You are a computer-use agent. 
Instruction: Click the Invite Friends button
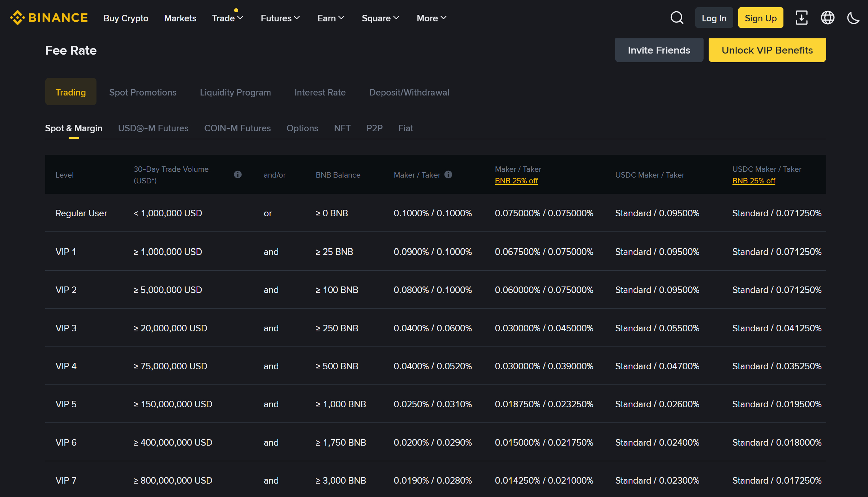click(659, 50)
